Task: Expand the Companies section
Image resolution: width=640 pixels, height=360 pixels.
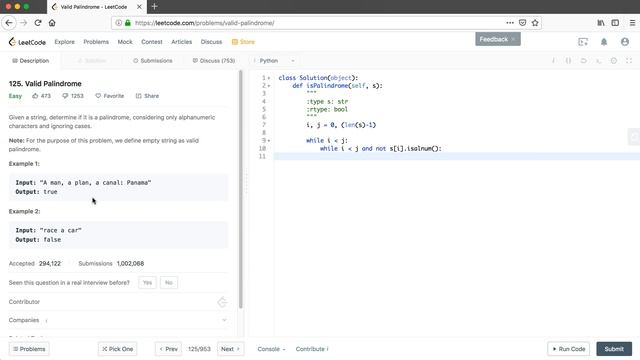Action: pyautogui.click(x=224, y=320)
